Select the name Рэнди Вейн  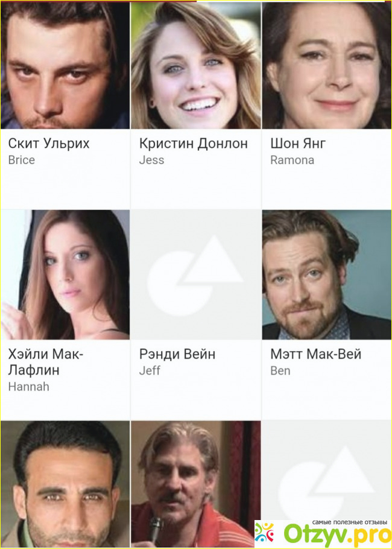coord(177,354)
